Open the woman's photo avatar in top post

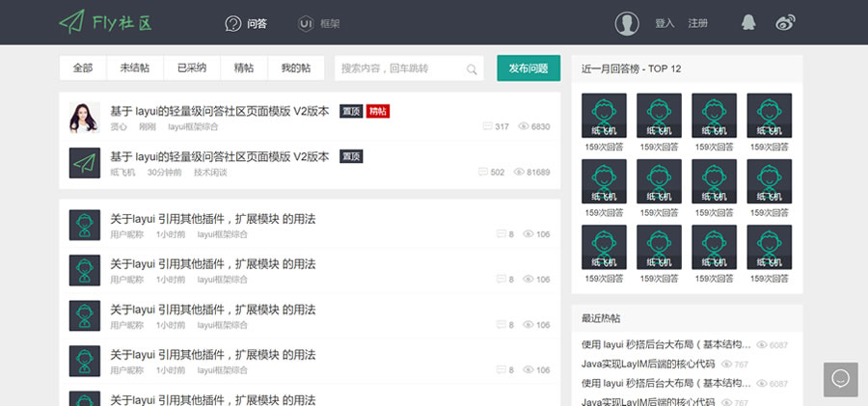point(85,118)
